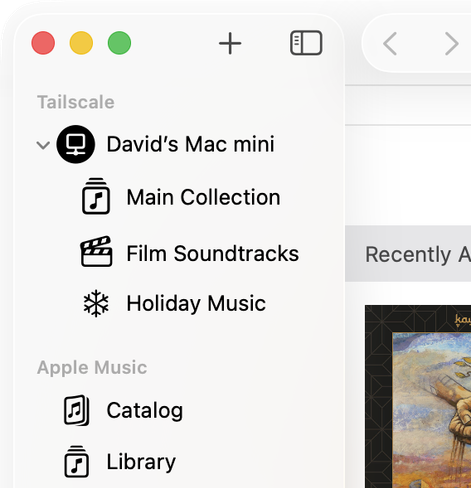Click the plus add button
The width and height of the screenshot is (471, 488).
[230, 43]
